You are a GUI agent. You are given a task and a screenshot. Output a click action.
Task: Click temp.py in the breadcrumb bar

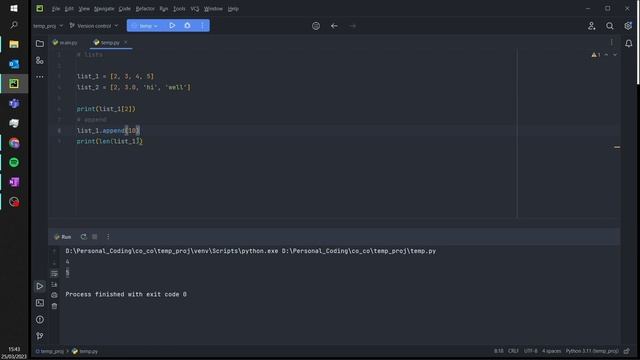pos(85,351)
